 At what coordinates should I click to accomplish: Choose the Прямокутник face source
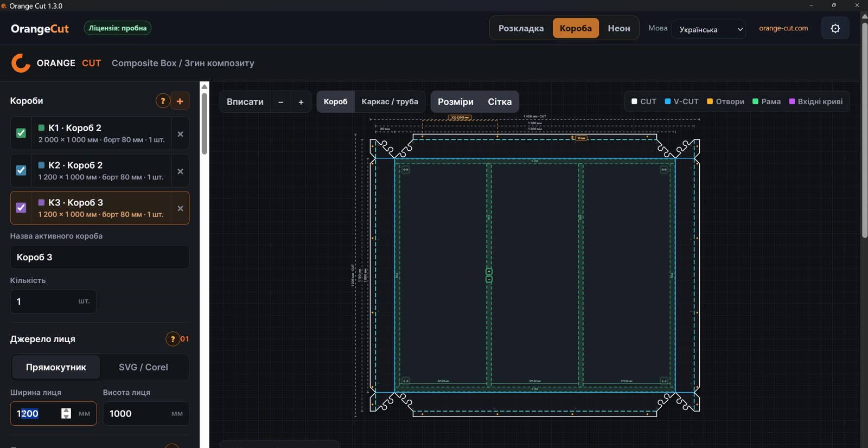(x=56, y=367)
